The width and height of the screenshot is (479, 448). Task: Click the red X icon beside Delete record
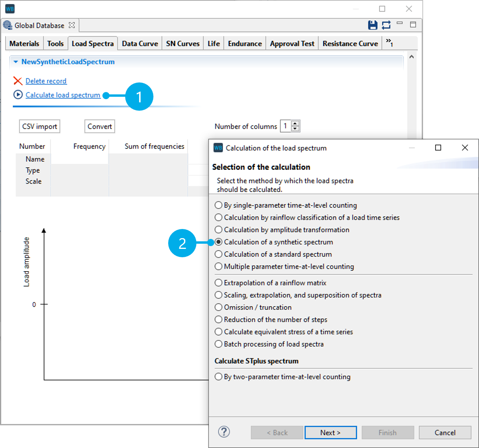coord(18,81)
